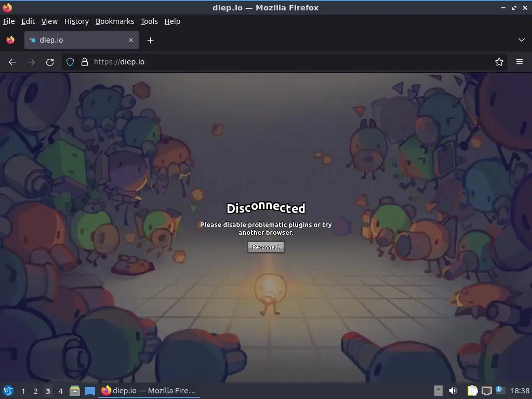
Task: Open the taskbar start menu launcher
Action: pos(8,391)
